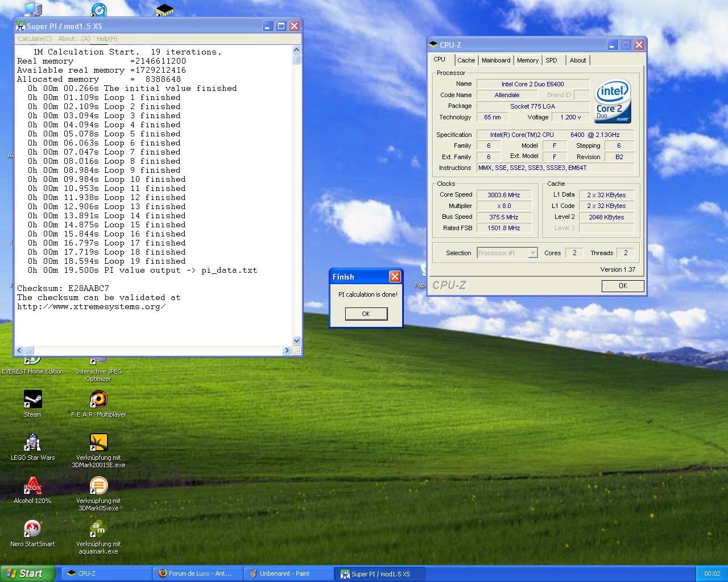The height and width of the screenshot is (582, 728).
Task: Switch to the About tab in CPU-Z
Action: [578, 60]
